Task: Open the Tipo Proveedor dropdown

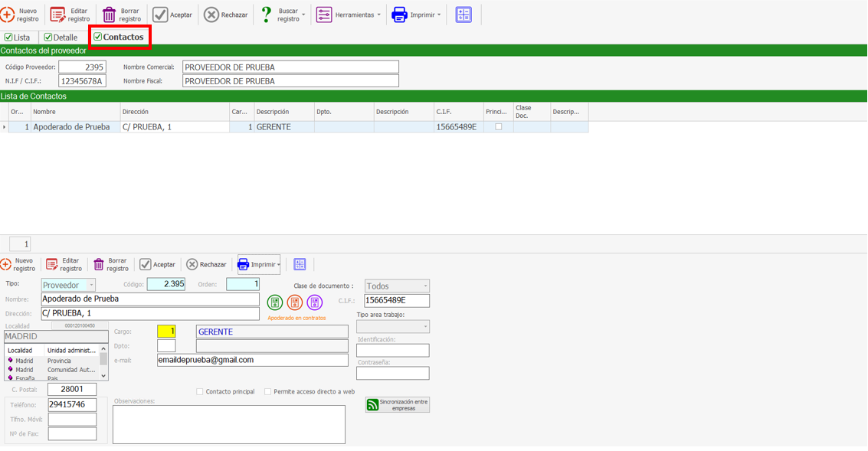Action: tap(67, 285)
